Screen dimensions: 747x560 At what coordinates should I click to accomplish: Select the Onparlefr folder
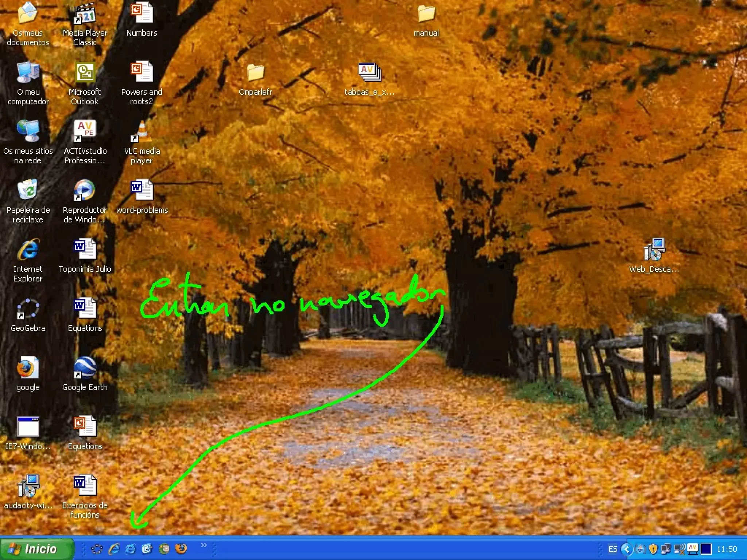[255, 73]
